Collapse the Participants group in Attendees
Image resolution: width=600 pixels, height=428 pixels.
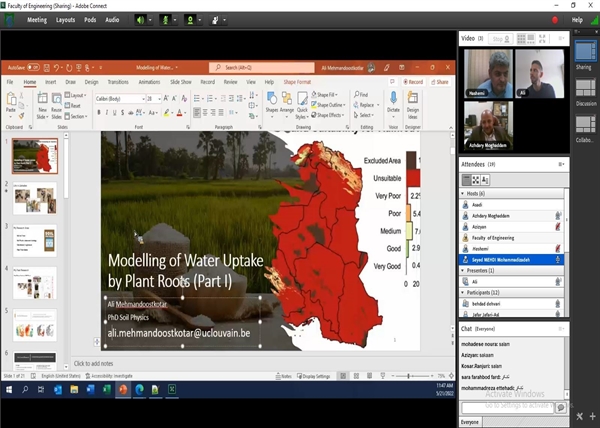click(463, 292)
